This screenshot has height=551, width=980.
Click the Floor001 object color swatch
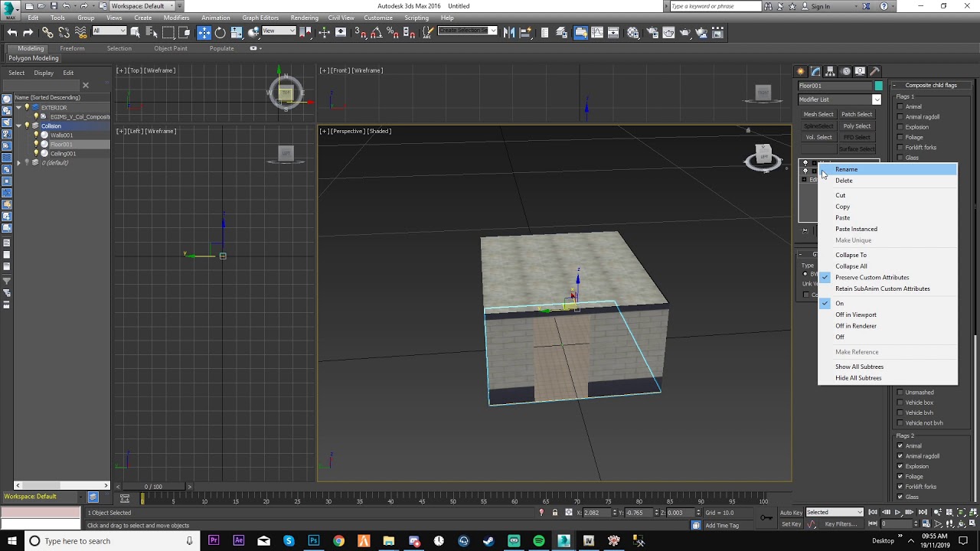(879, 86)
